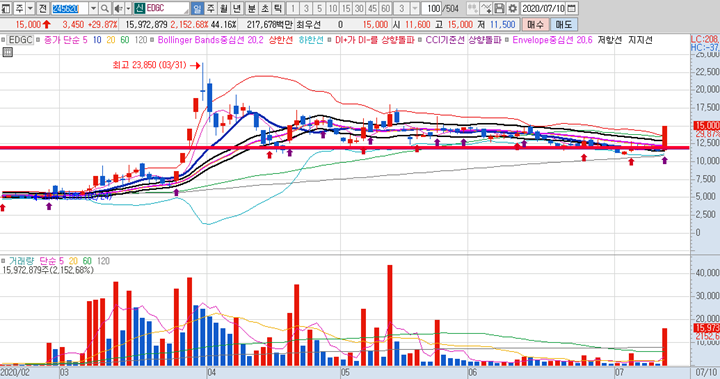Select the 60 interval button

tap(386, 8)
